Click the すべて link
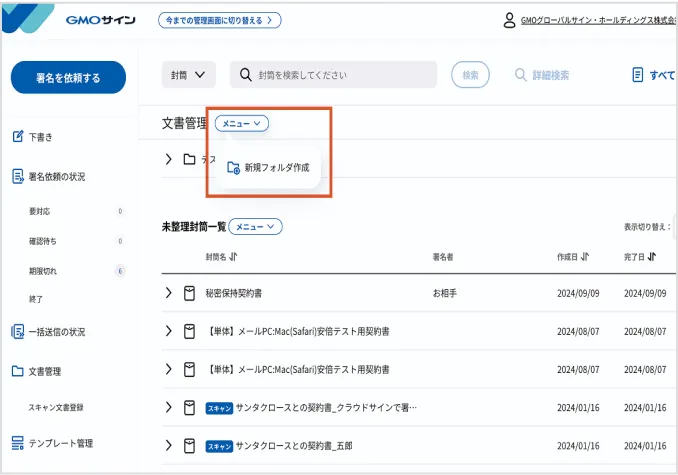 [662, 75]
